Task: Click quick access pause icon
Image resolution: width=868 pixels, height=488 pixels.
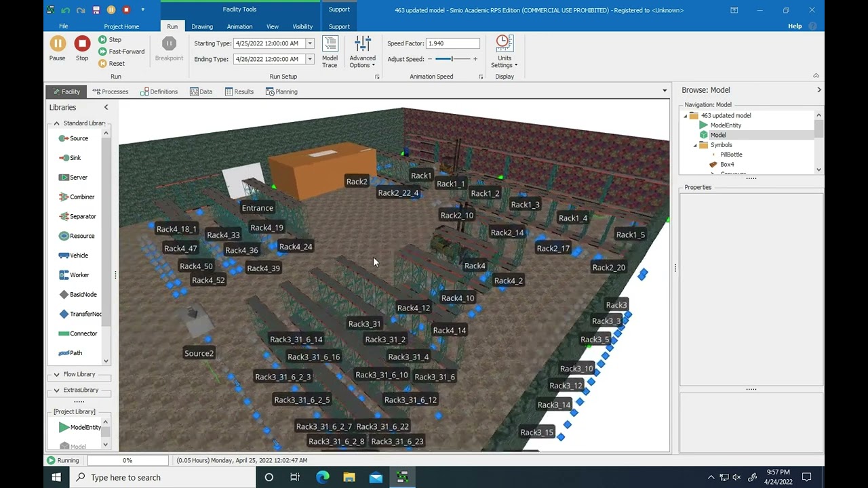Action: (111, 10)
